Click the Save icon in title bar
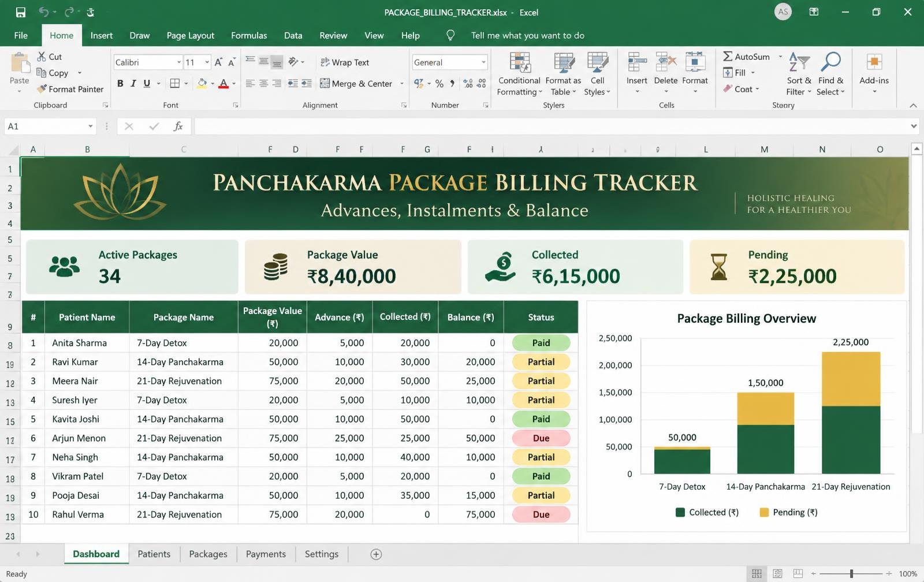Viewport: 924px width, 582px height. click(x=21, y=12)
